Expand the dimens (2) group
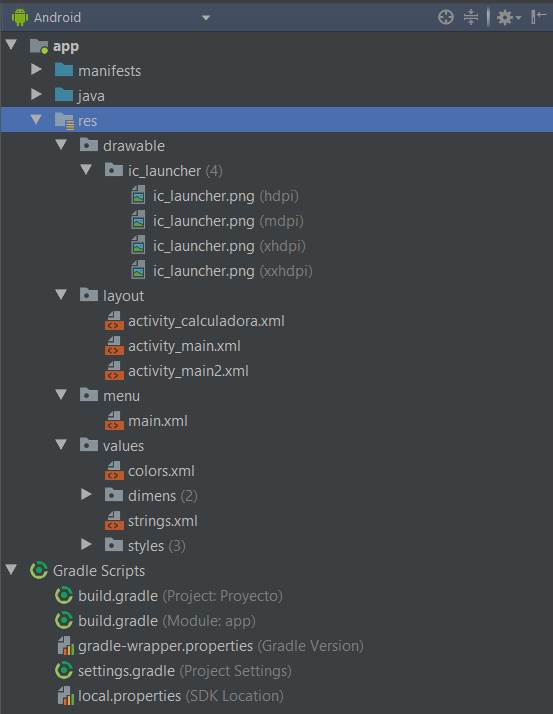 [x=86, y=495]
